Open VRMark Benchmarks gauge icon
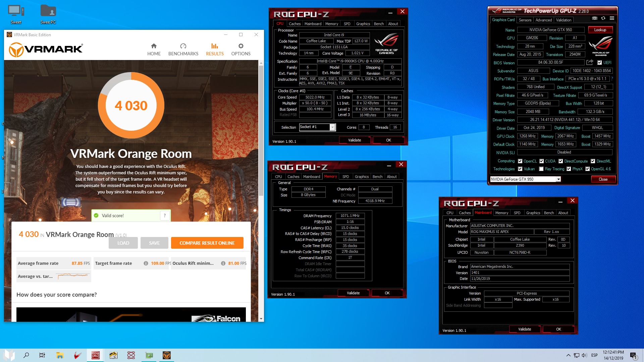 183,46
